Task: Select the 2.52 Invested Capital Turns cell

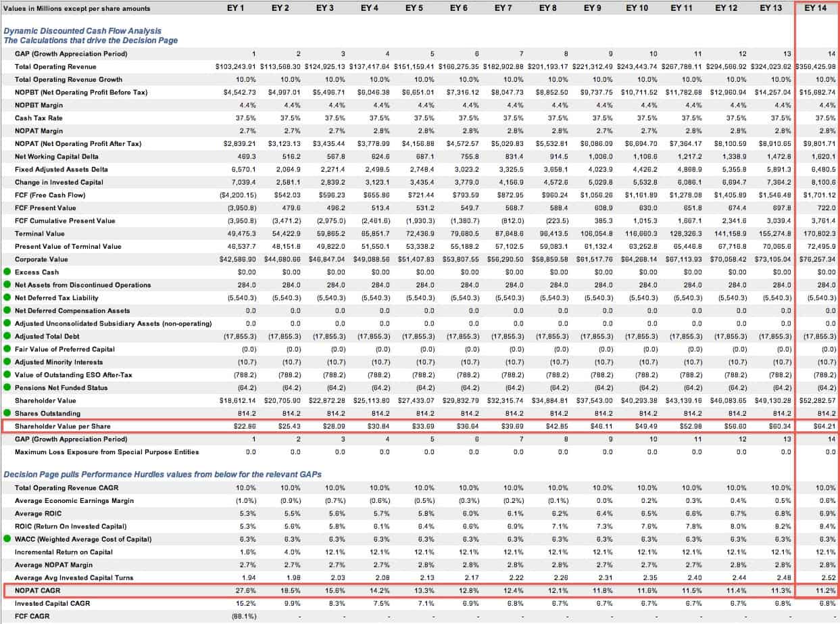Action: pyautogui.click(x=829, y=577)
